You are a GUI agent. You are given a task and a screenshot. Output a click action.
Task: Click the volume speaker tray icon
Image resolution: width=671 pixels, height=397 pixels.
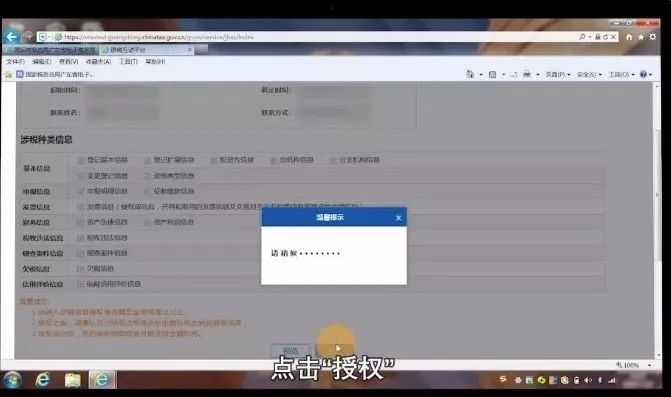[x=588, y=380]
